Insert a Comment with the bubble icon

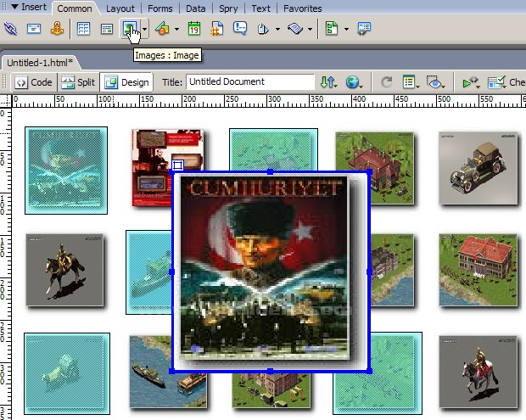pos(240,28)
